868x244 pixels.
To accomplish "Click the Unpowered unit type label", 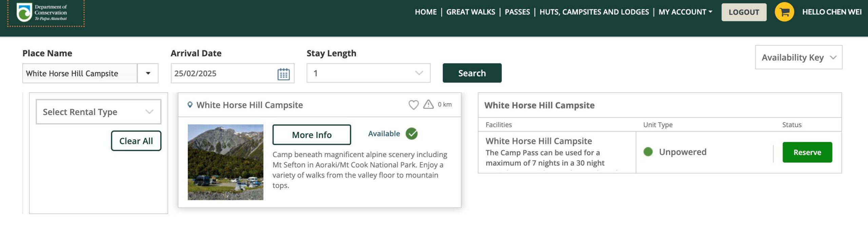I will (x=683, y=152).
